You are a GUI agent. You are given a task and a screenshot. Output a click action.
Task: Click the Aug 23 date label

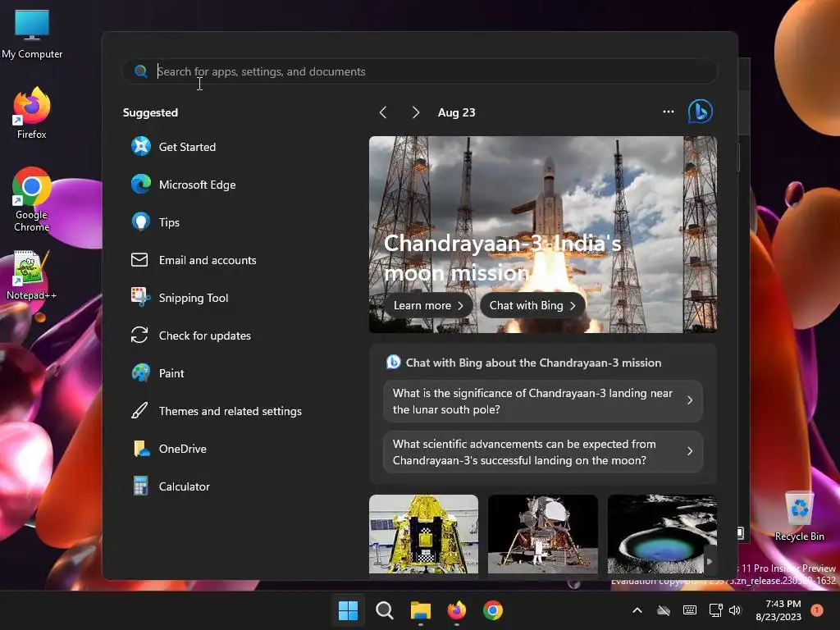(x=456, y=112)
